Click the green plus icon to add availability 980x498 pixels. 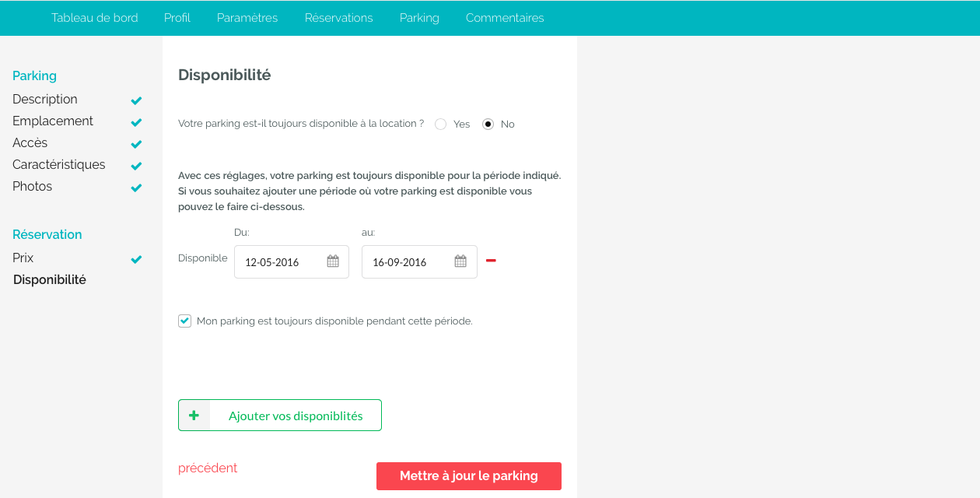tap(194, 415)
